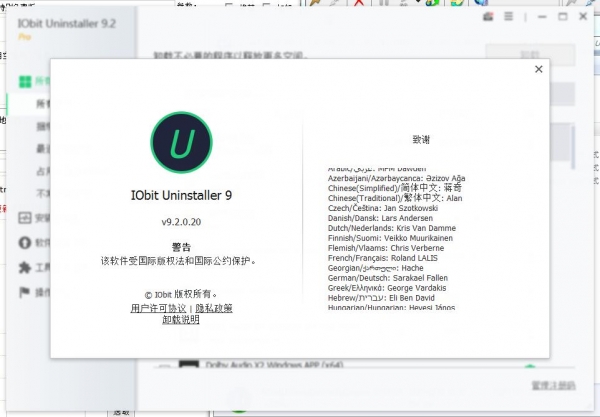The image size is (600, 417).
Task: Select the green grid programs icon in sidebar
Action: click(25, 81)
